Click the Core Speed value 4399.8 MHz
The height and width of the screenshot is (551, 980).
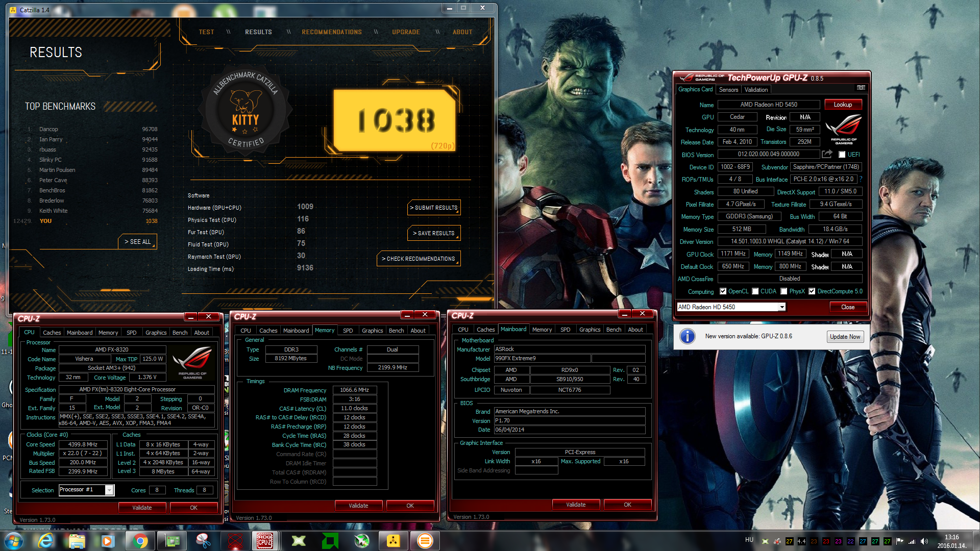pos(83,445)
